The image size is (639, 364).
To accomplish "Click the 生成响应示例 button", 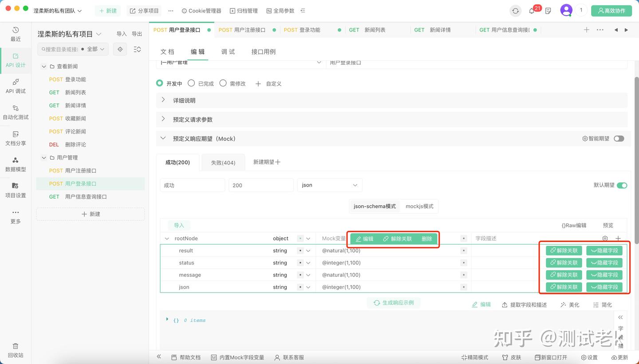I will click(x=394, y=302).
